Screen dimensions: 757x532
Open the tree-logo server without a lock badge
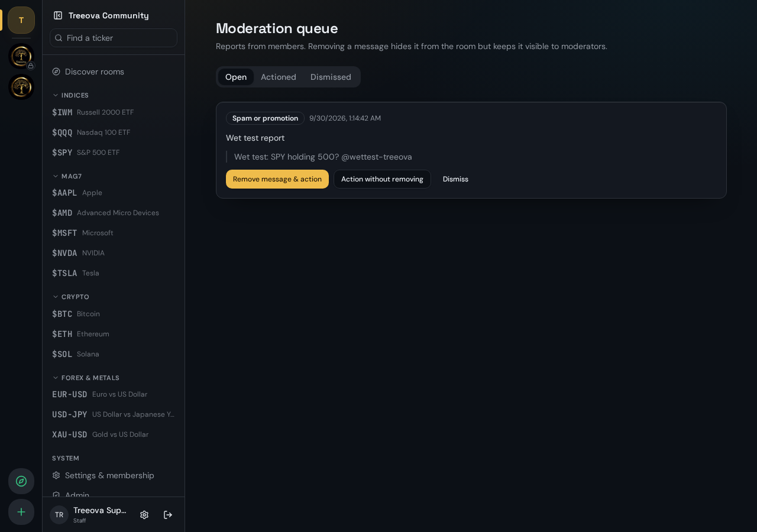click(21, 87)
